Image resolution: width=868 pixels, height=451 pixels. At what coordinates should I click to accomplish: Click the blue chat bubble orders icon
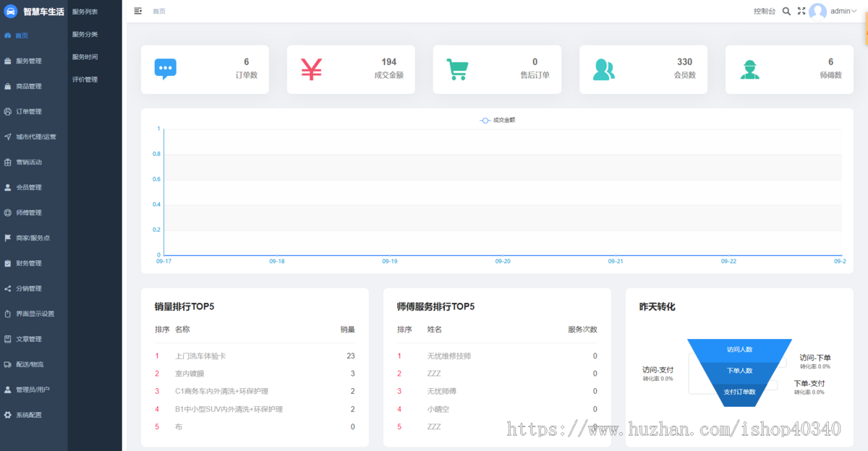[x=165, y=69]
